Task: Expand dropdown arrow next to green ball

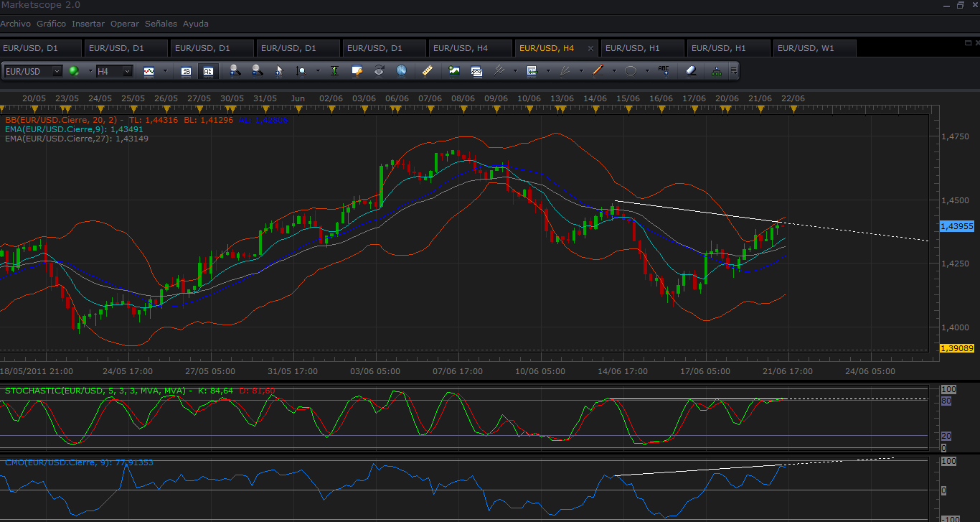Action: [90, 71]
